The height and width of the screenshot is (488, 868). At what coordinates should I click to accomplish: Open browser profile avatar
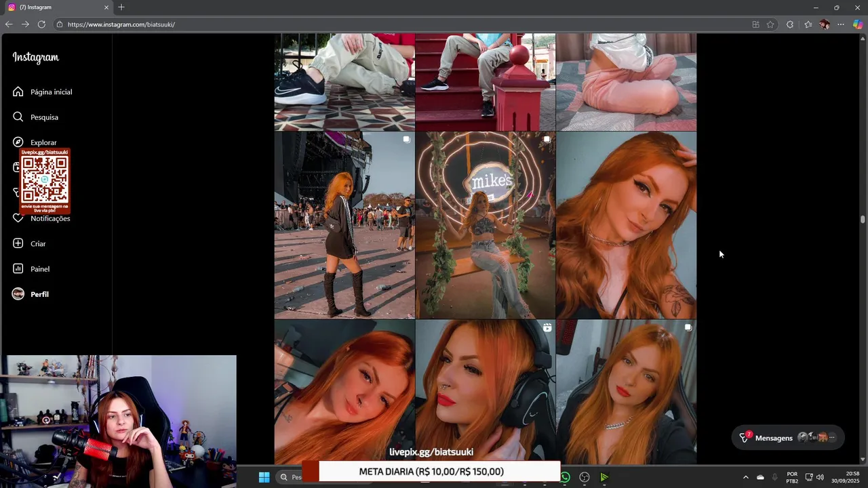tap(825, 24)
